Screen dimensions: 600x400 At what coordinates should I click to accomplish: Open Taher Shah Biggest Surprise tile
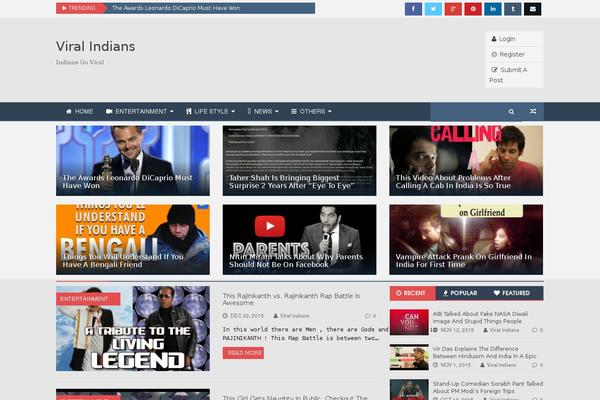(299, 161)
